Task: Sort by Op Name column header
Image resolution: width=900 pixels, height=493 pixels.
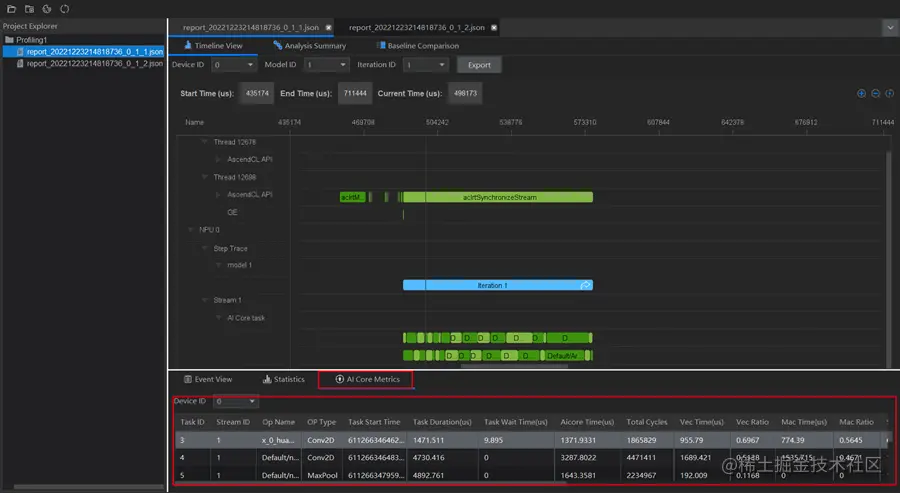Action: [x=278, y=422]
